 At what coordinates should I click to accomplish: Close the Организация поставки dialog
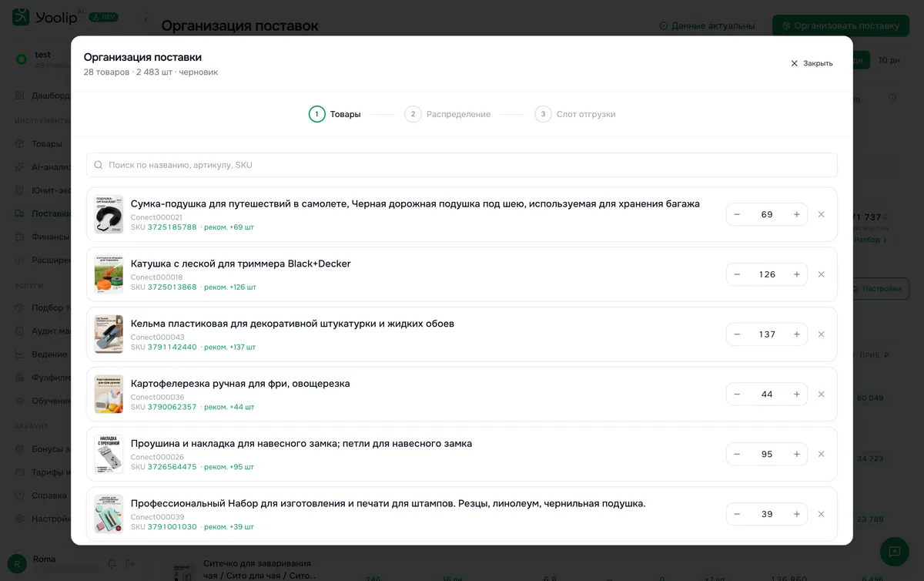(812, 63)
